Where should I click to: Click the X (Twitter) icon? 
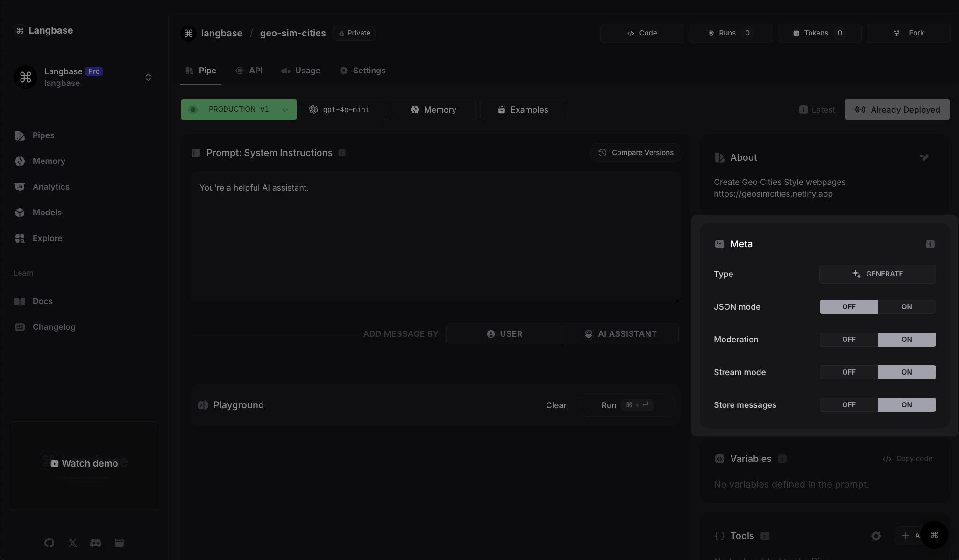(72, 543)
